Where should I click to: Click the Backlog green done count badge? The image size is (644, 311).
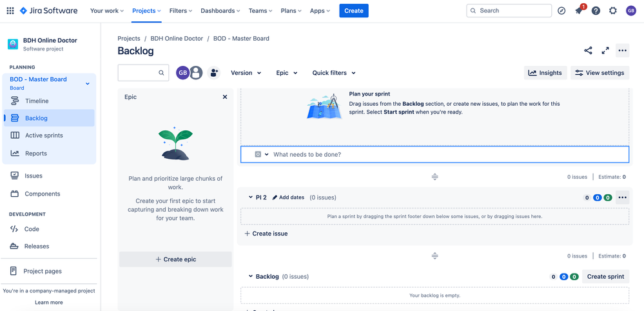pyautogui.click(x=574, y=277)
